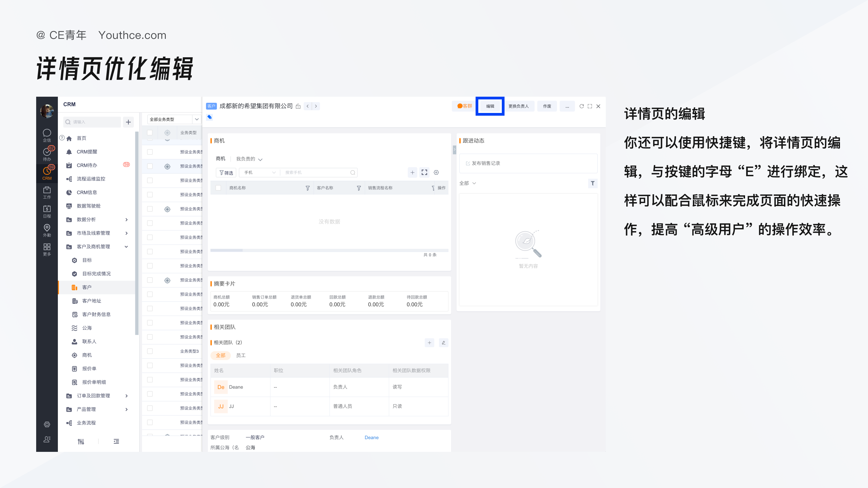Click the 编辑 button
The width and height of the screenshot is (868, 488).
pyautogui.click(x=490, y=106)
